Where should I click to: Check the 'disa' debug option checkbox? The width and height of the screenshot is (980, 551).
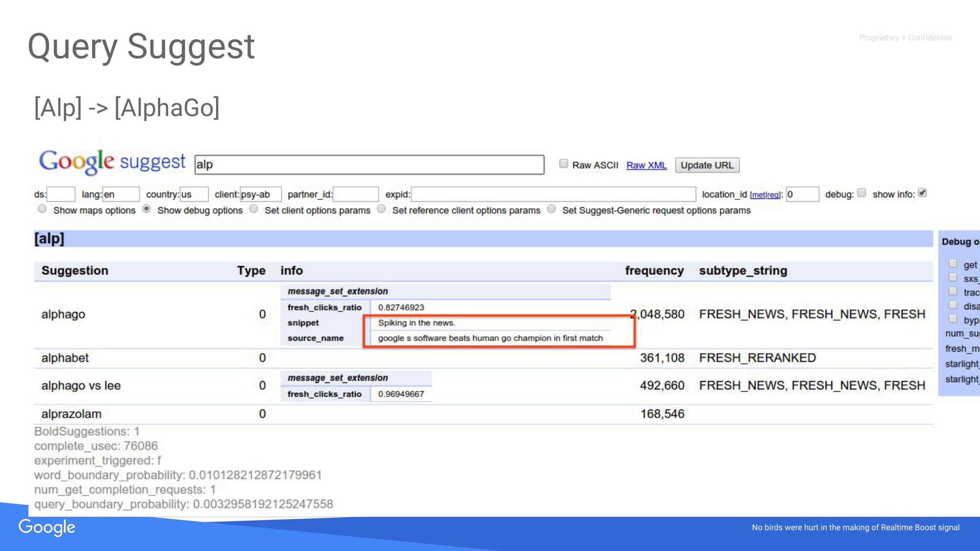tap(953, 305)
